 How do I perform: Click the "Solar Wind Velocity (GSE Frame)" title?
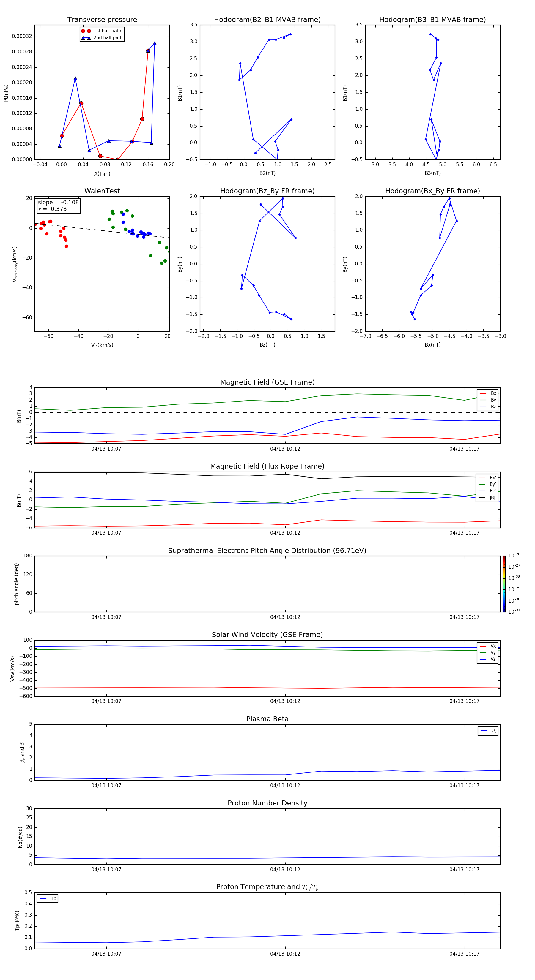coord(267,635)
